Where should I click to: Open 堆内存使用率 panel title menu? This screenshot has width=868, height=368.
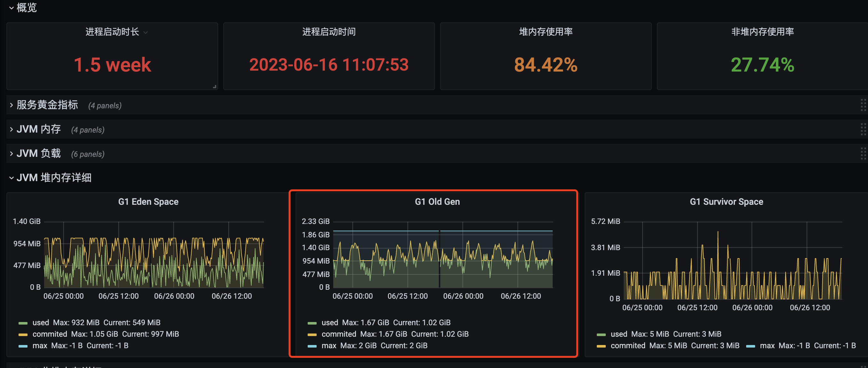tap(546, 32)
